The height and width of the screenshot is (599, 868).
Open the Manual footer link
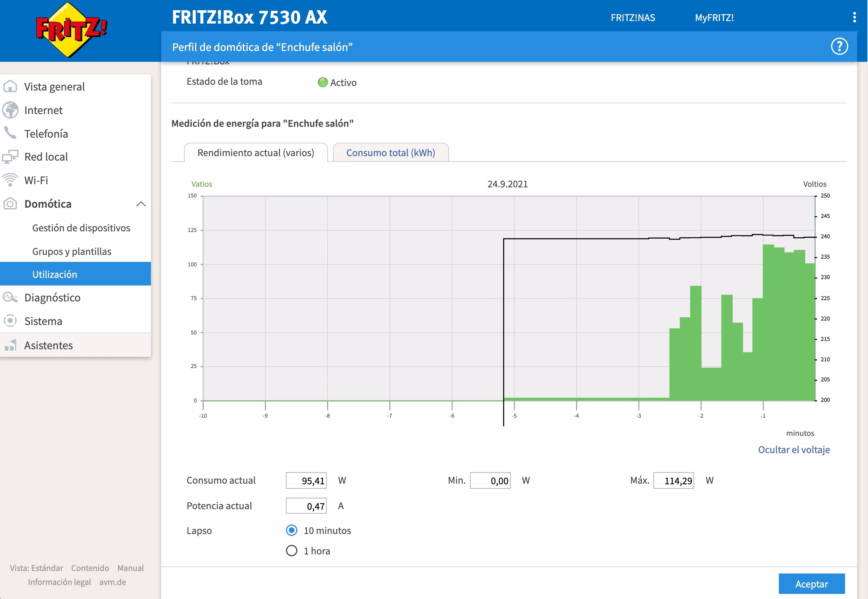click(131, 568)
